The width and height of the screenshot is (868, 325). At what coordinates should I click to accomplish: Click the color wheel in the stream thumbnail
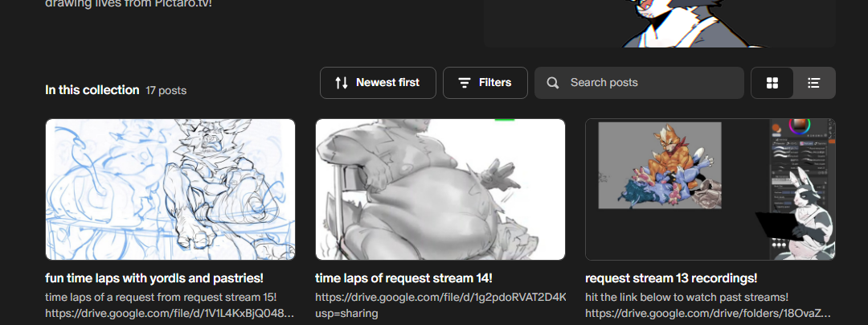click(800, 127)
